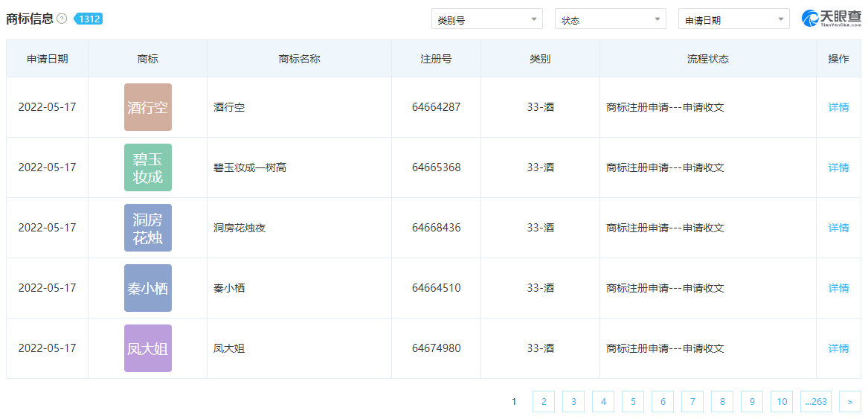The height and width of the screenshot is (419, 868).
Task: Open the 洞房花烛 trademark image
Action: tap(147, 228)
